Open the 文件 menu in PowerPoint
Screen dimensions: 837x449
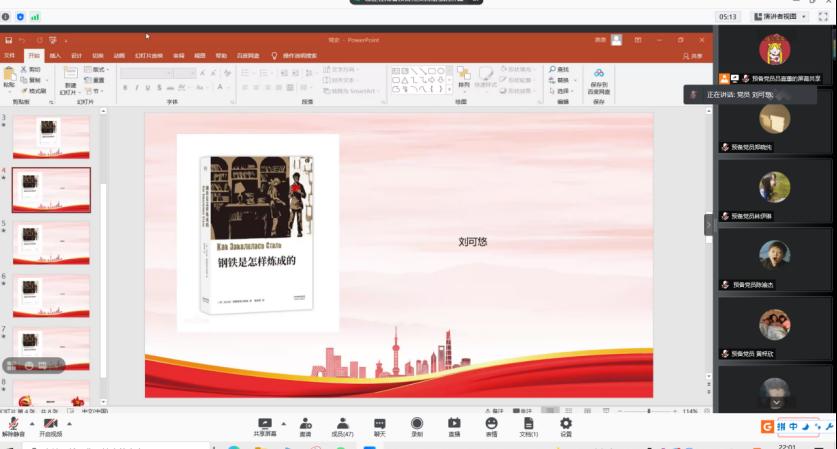tap(10, 56)
